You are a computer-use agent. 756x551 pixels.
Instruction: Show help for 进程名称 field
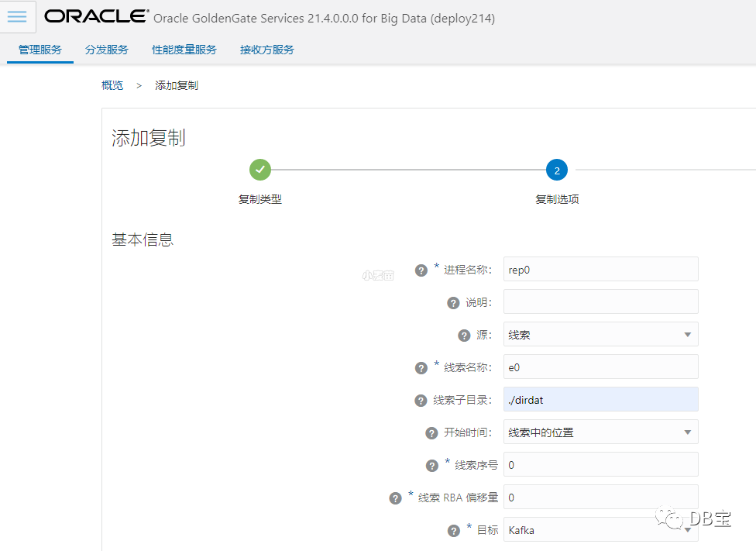(421, 270)
